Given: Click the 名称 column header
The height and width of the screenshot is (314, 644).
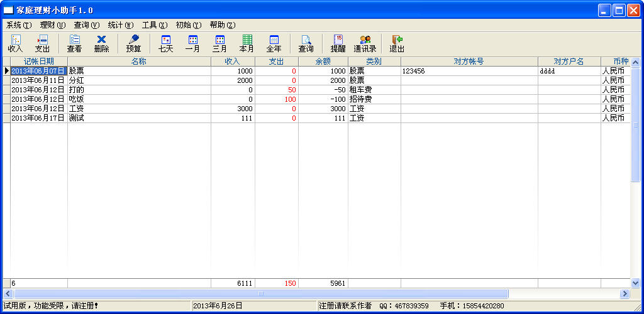Looking at the screenshot, I should [x=139, y=62].
